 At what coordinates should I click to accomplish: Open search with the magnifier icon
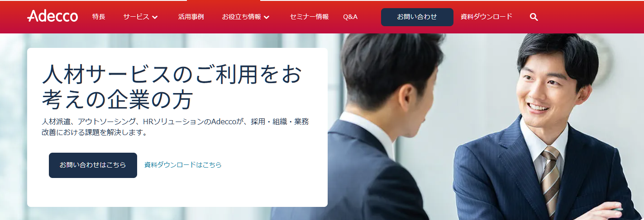(534, 17)
